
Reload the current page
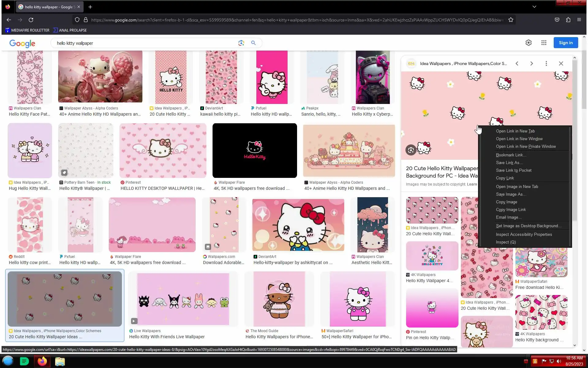31,20
